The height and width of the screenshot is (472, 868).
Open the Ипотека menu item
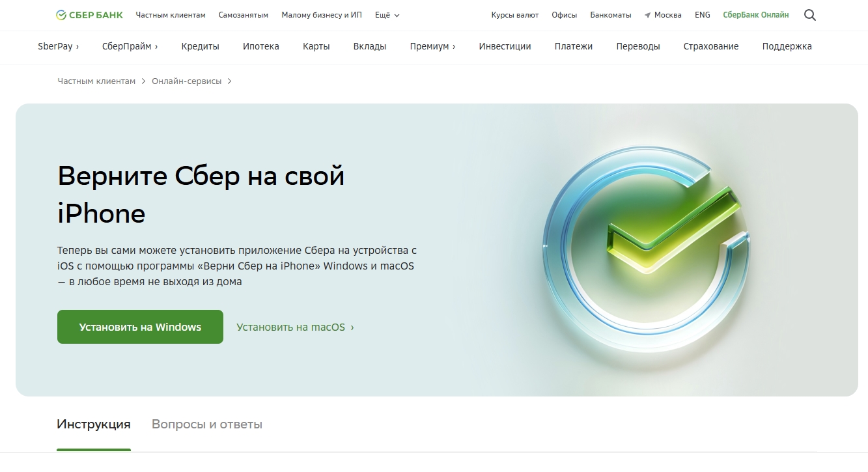tap(261, 46)
